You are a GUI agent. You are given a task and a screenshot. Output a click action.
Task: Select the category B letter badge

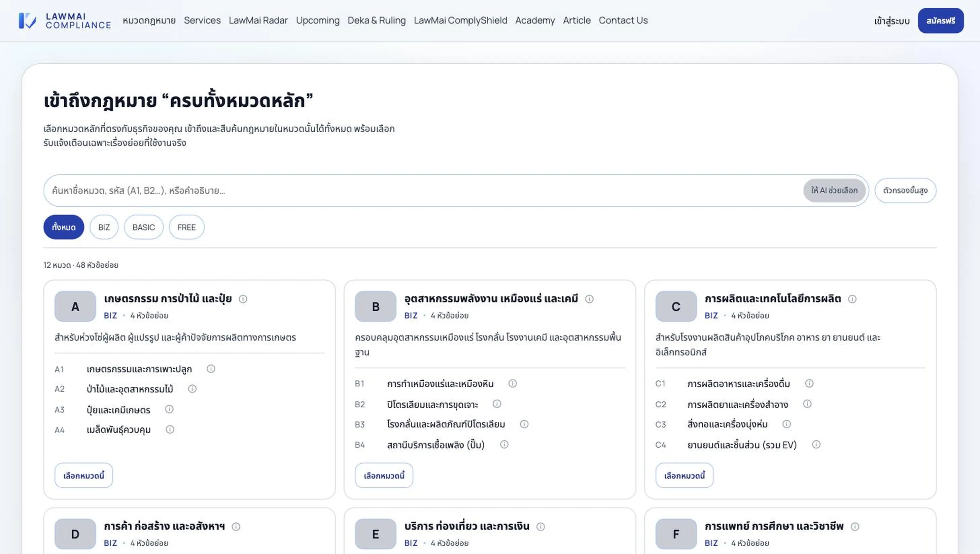coord(376,307)
